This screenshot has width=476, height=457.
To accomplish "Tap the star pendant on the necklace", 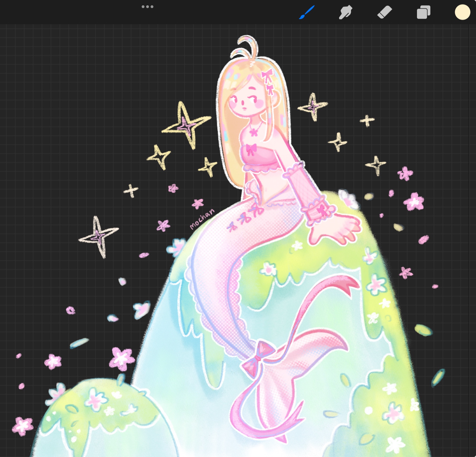I will tap(253, 132).
